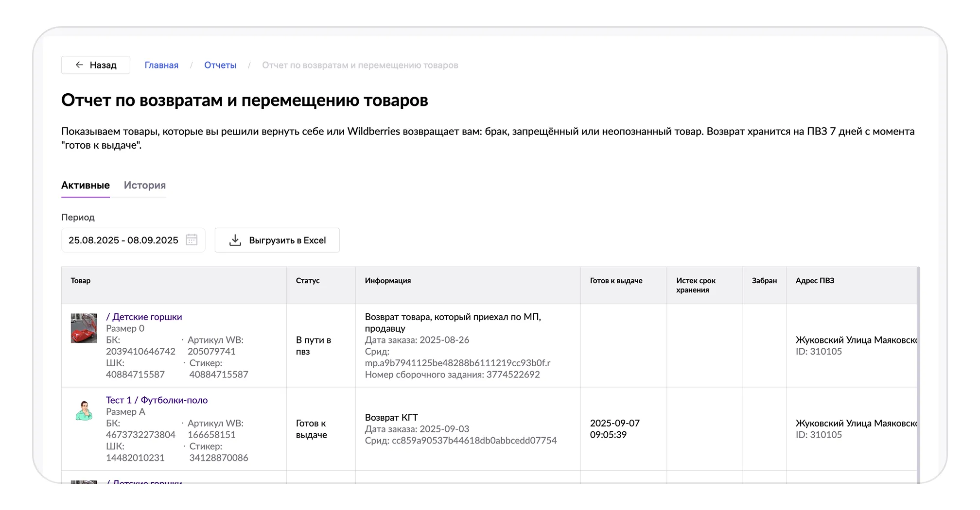This screenshot has width=980, height=510.
Task: Click the download icon for Excel export
Action: point(235,240)
